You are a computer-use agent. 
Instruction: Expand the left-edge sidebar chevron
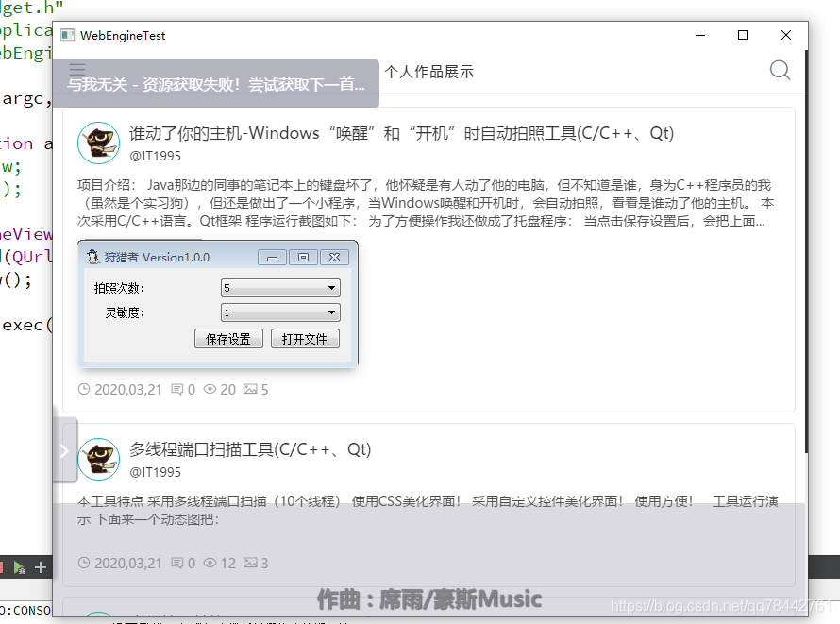pos(65,450)
